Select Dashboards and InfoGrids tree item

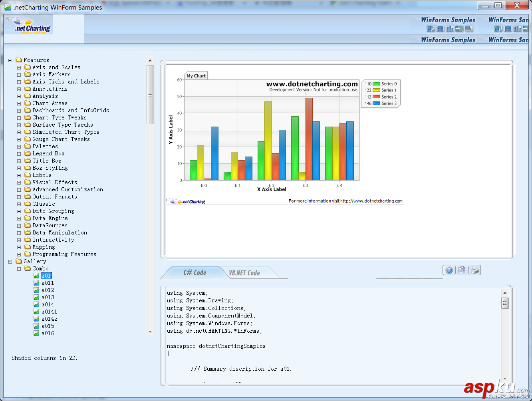pos(71,110)
